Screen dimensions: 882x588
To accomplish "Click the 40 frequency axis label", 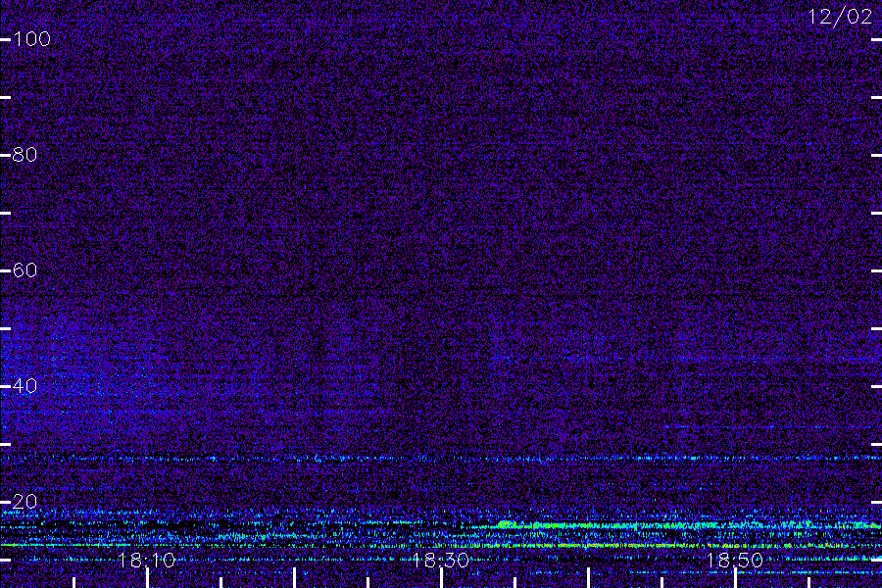I will (24, 386).
